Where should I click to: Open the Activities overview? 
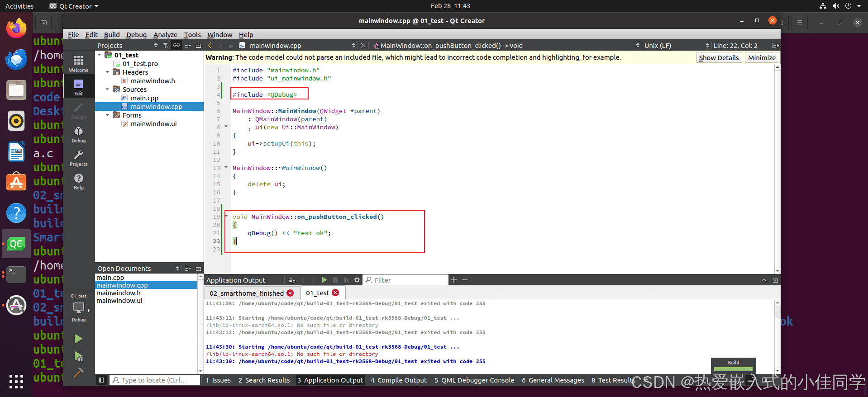coord(19,6)
